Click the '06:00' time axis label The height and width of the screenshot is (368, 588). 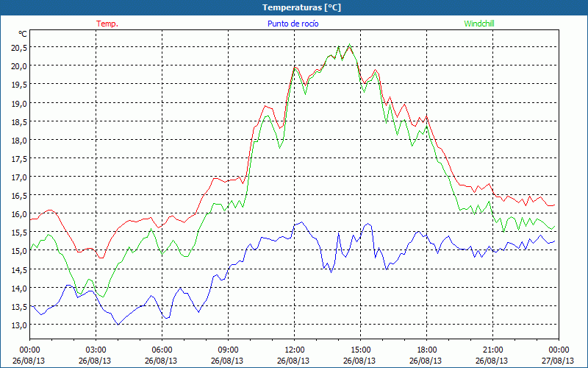[x=162, y=350]
